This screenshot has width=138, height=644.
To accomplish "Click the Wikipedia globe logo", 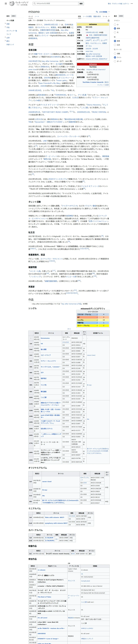I will [11, 4].
